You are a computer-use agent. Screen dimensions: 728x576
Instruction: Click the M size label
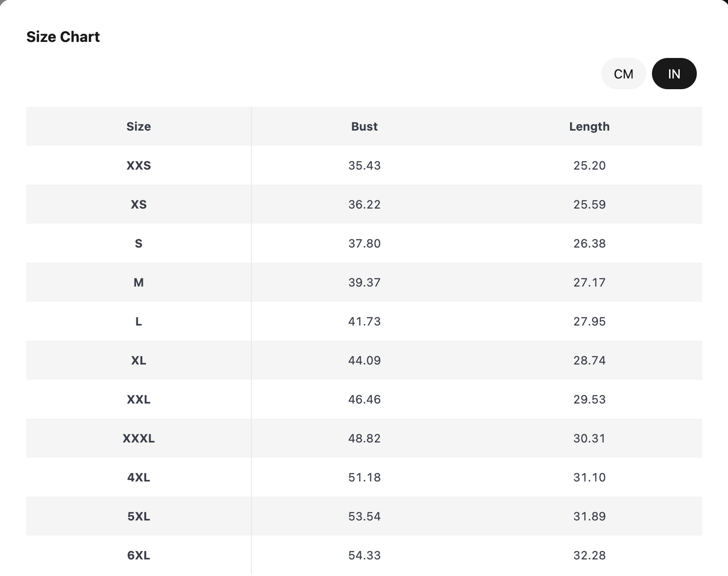coord(139,283)
